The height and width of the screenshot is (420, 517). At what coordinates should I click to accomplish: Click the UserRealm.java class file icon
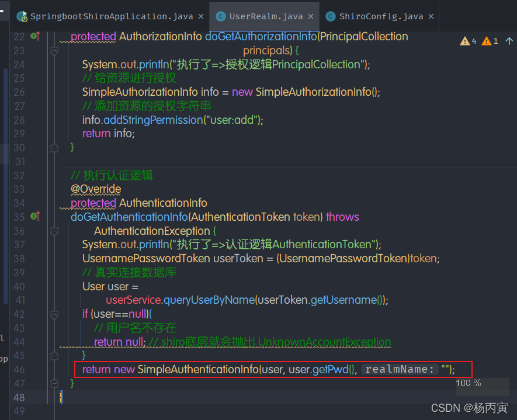coord(221,16)
